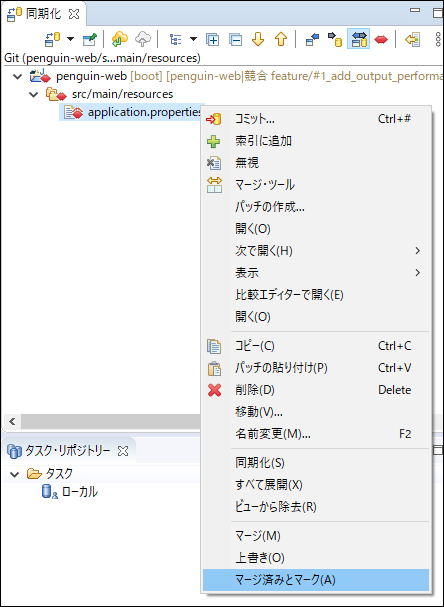Click the greyed Push cloud icon
This screenshot has height=607, width=444.
[x=143, y=39]
